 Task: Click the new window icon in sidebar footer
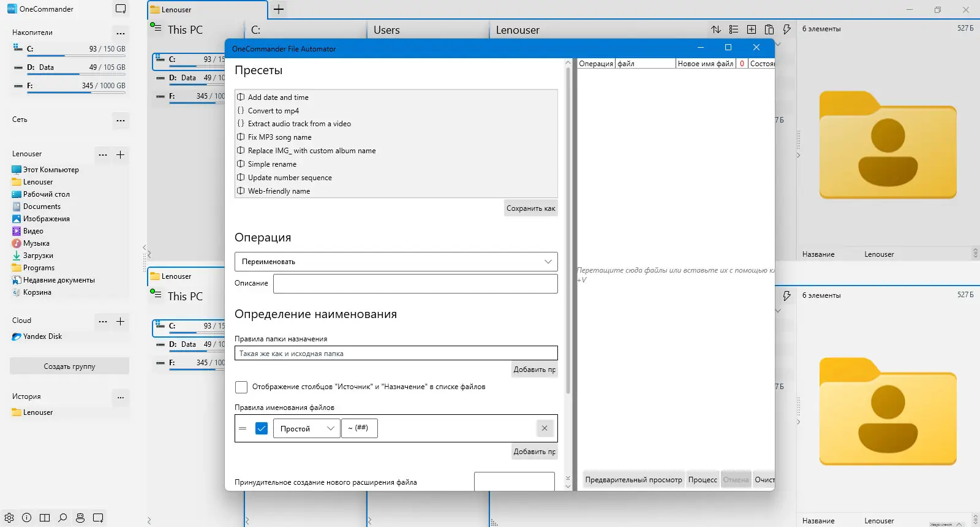click(98, 518)
